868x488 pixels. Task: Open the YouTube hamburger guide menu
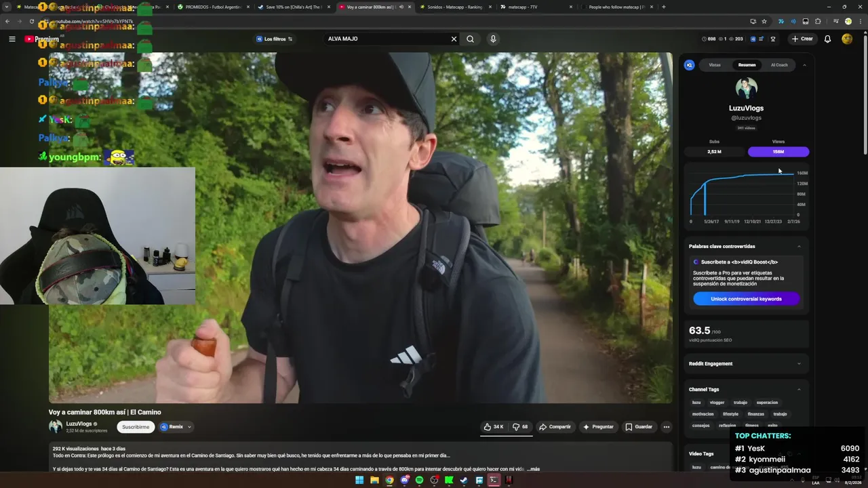[x=12, y=39]
